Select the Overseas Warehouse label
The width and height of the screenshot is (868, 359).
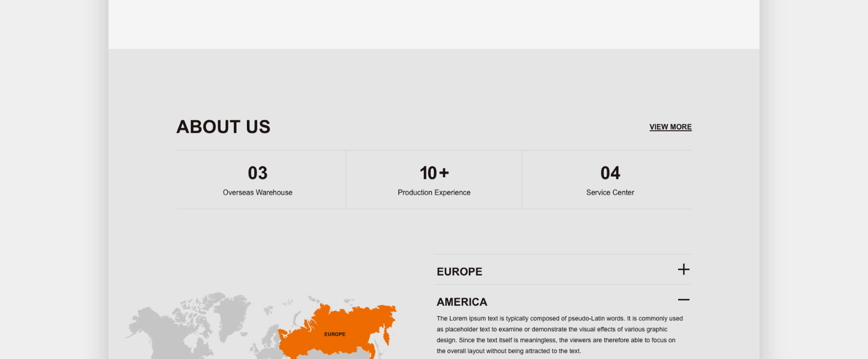tap(258, 193)
